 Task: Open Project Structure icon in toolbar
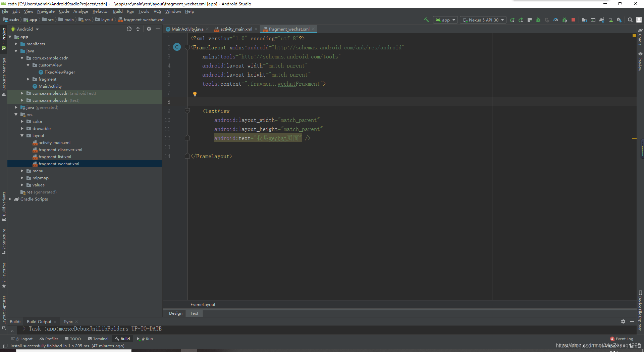(584, 20)
